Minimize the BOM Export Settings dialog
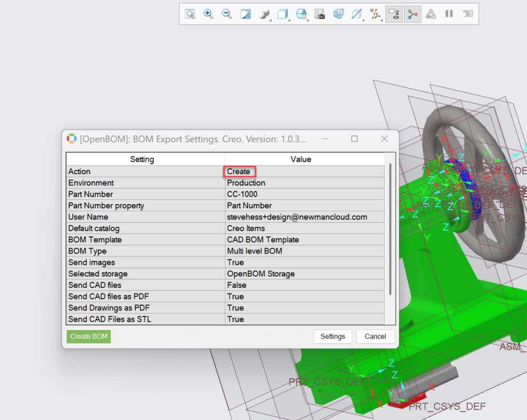Image resolution: width=527 pixels, height=420 pixels. (325, 139)
